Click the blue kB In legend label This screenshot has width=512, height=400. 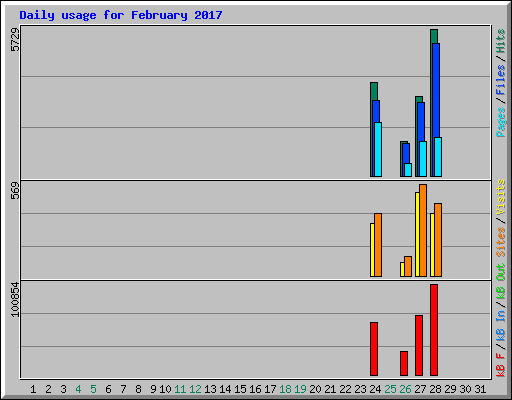click(501, 326)
